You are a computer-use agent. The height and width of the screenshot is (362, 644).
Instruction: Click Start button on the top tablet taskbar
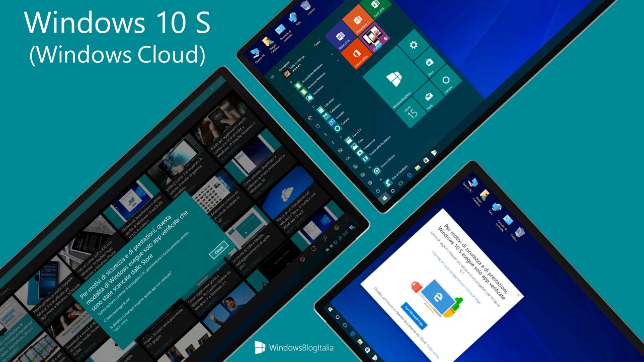point(385,198)
